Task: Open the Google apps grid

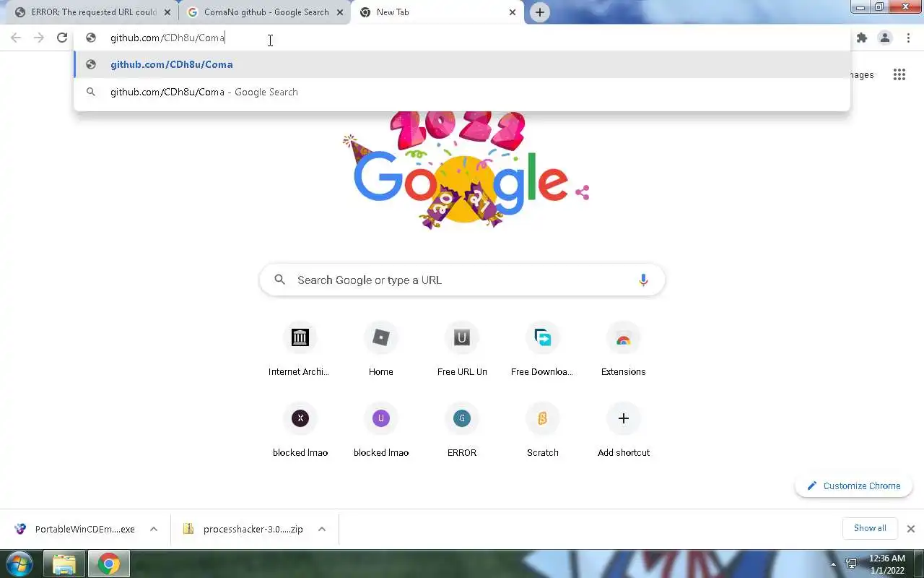Action: click(x=899, y=74)
